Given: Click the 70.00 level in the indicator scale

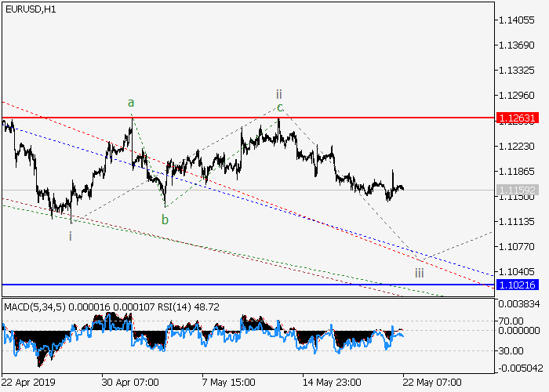Looking at the screenshot, I should [514, 321].
